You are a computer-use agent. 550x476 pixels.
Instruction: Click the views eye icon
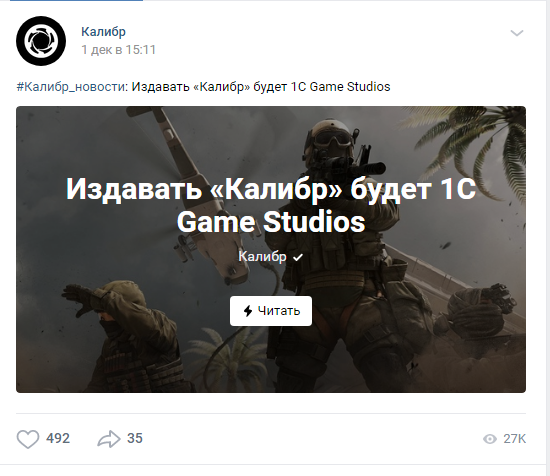point(490,439)
